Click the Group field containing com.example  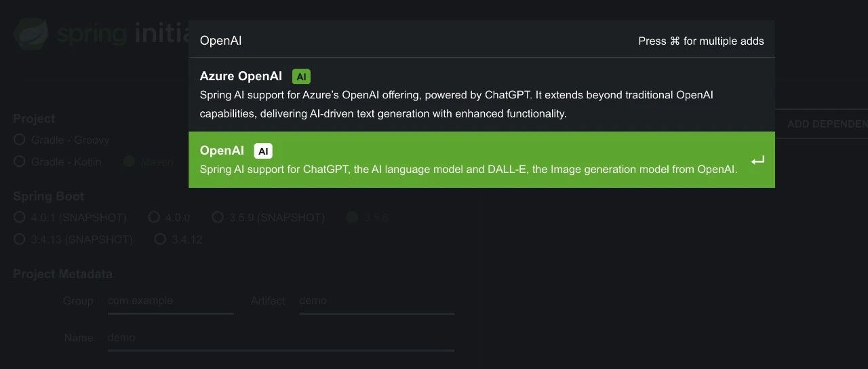point(171,301)
